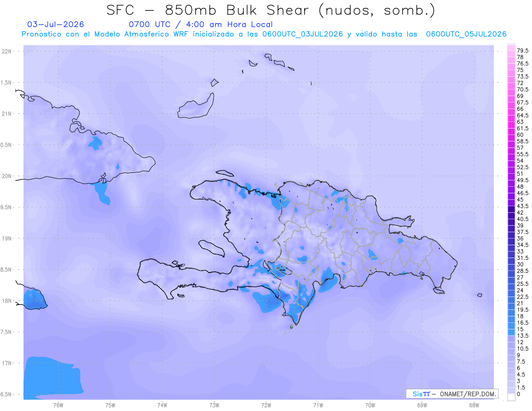
Task: Click the "68W" longitude label
Action: [474, 405]
